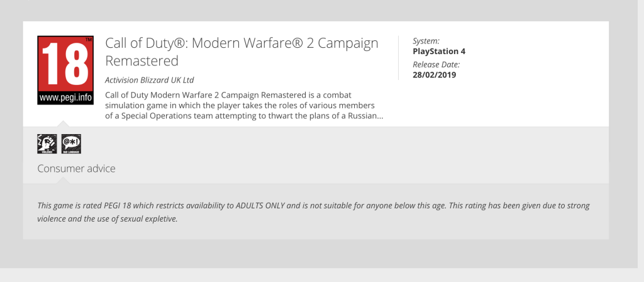Click the System label

coord(427,40)
